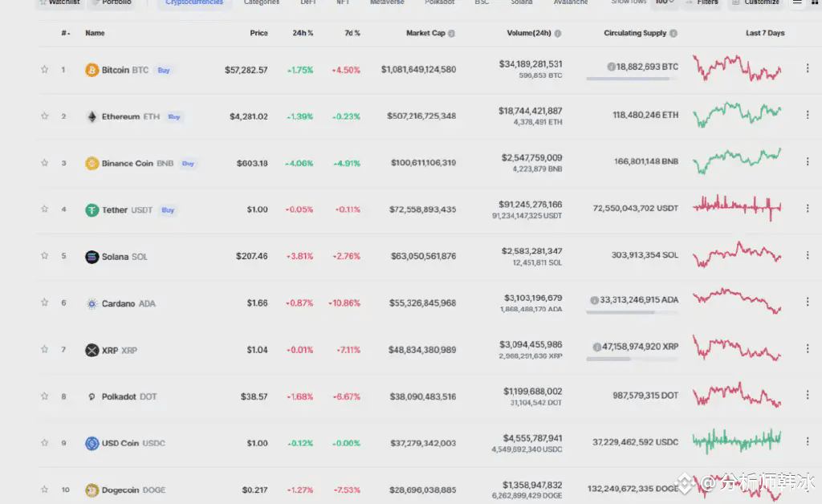Toggle the Ethereum watchlist star
Image resolution: width=822 pixels, height=504 pixels.
[45, 116]
